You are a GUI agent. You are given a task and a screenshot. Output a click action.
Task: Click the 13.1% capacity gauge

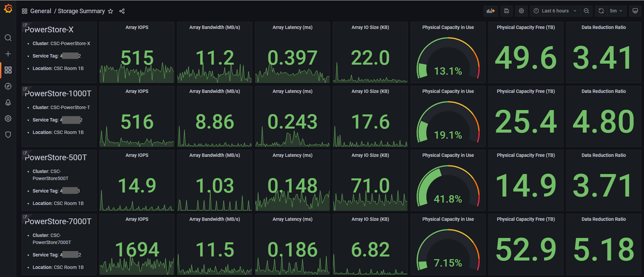(448, 58)
